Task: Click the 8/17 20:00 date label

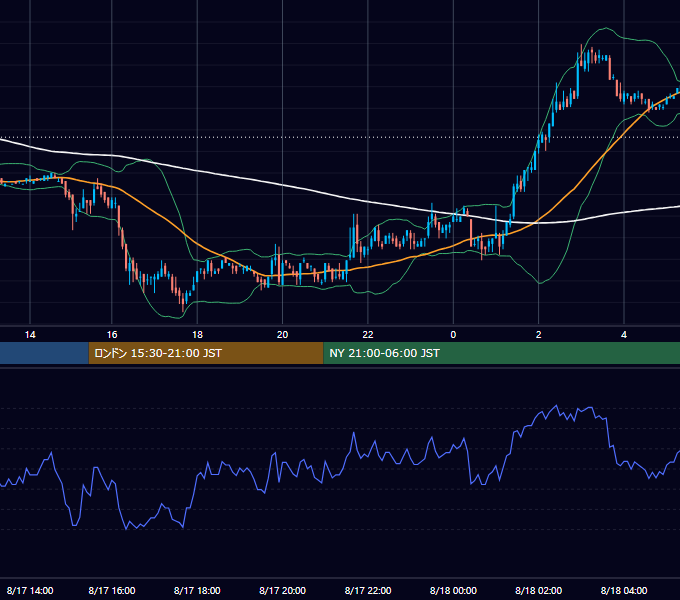Action: coord(282,590)
